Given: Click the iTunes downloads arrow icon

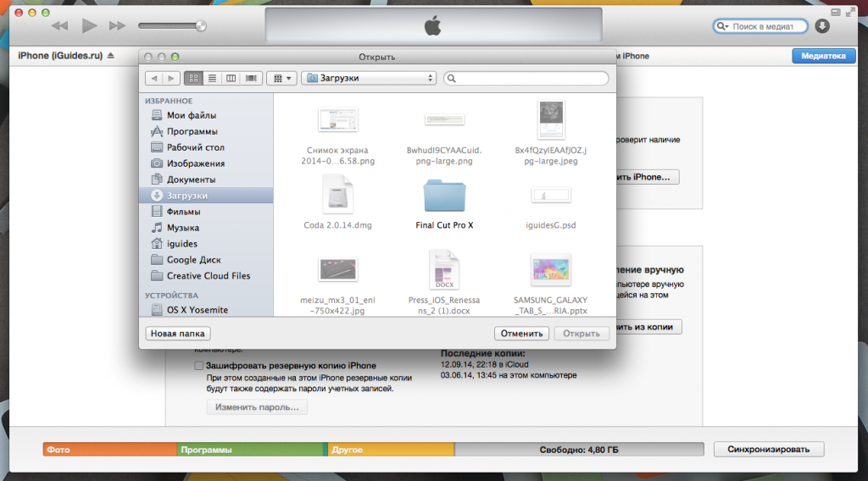Looking at the screenshot, I should pyautogui.click(x=822, y=26).
